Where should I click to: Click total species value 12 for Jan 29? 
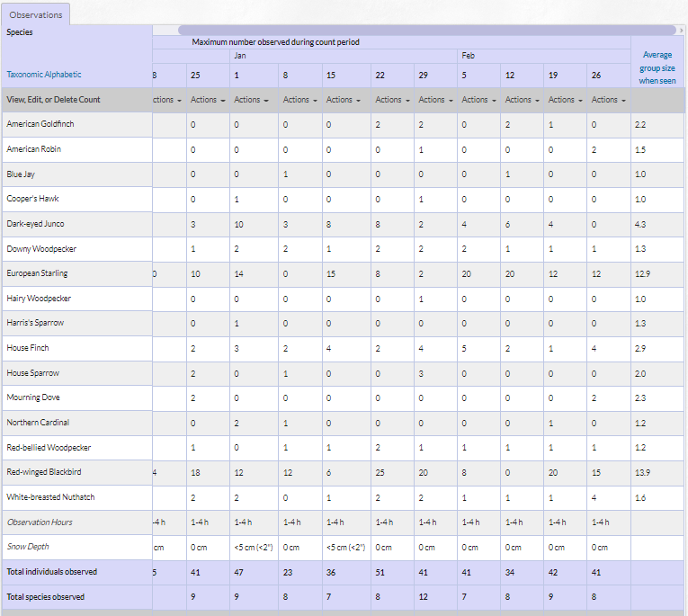coord(423,597)
